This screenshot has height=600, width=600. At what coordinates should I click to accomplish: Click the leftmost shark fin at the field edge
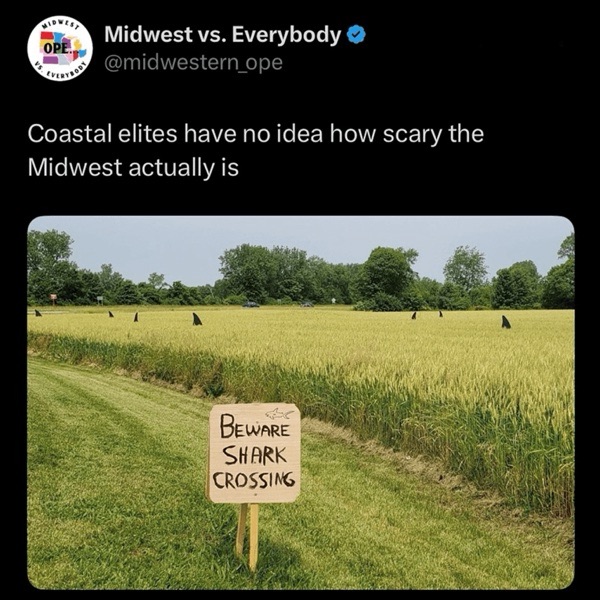click(38, 313)
